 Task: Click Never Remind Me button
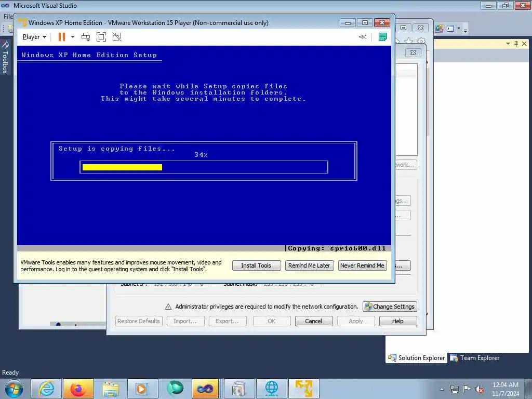[362, 265]
